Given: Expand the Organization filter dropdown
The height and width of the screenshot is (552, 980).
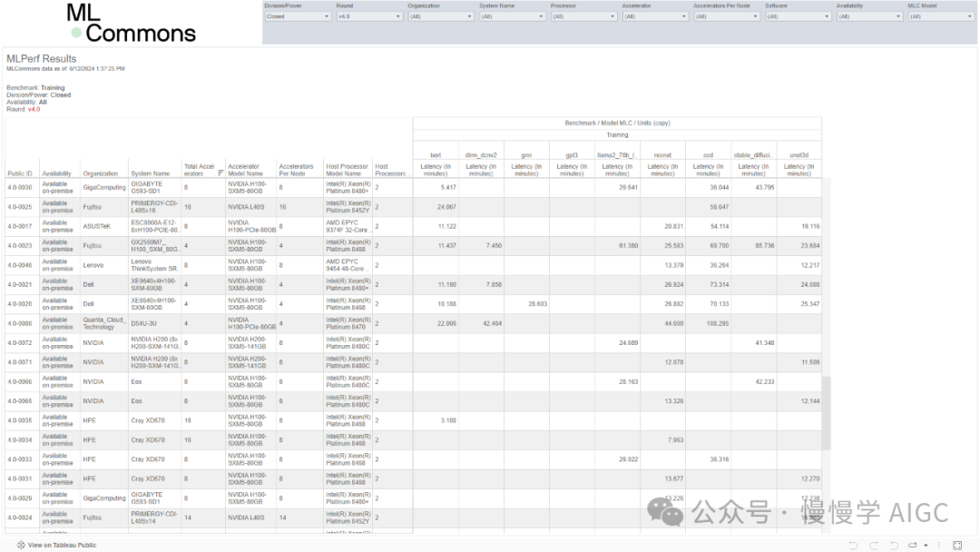Looking at the screenshot, I should [x=441, y=17].
